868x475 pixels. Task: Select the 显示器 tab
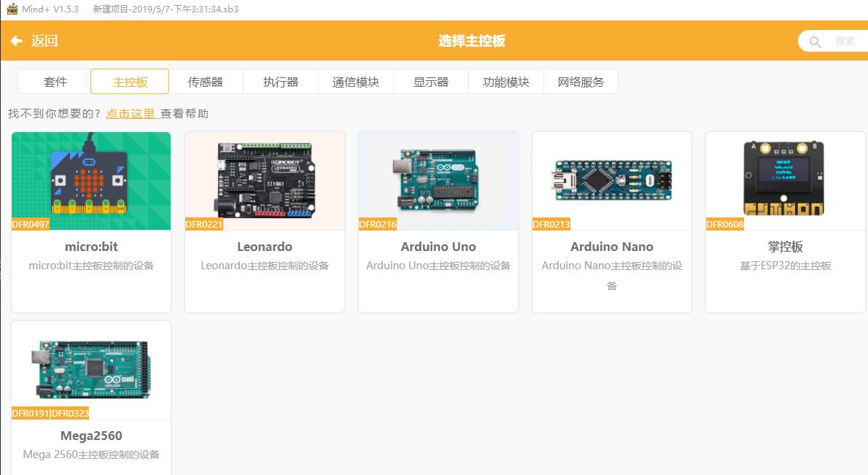430,82
